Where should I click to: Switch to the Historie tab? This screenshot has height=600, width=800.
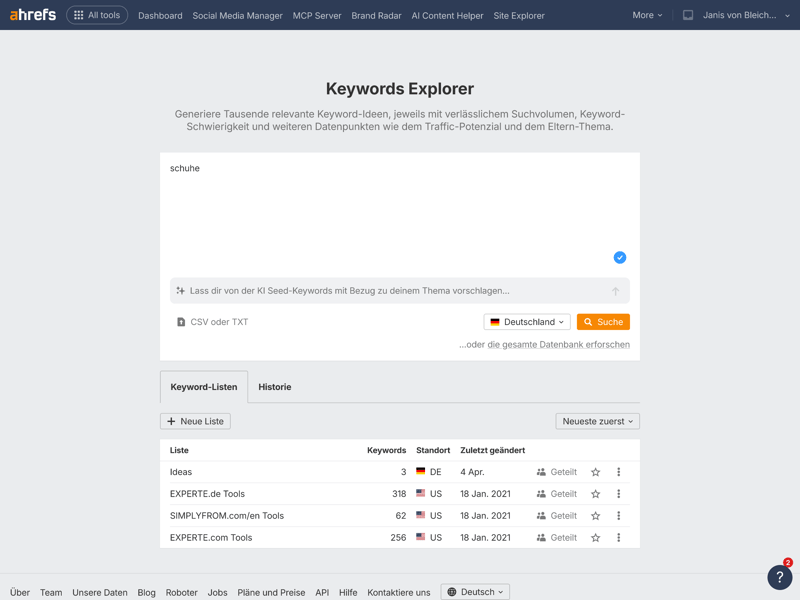tap(274, 387)
